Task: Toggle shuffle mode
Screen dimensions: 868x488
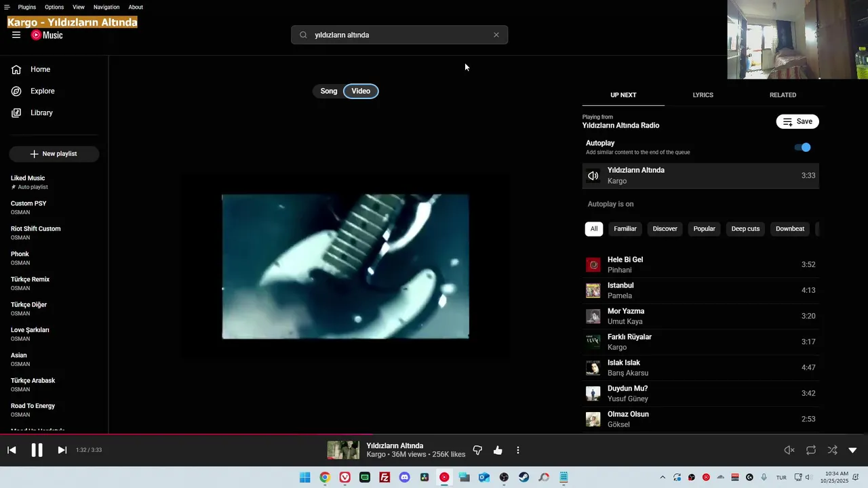Action: point(832,450)
